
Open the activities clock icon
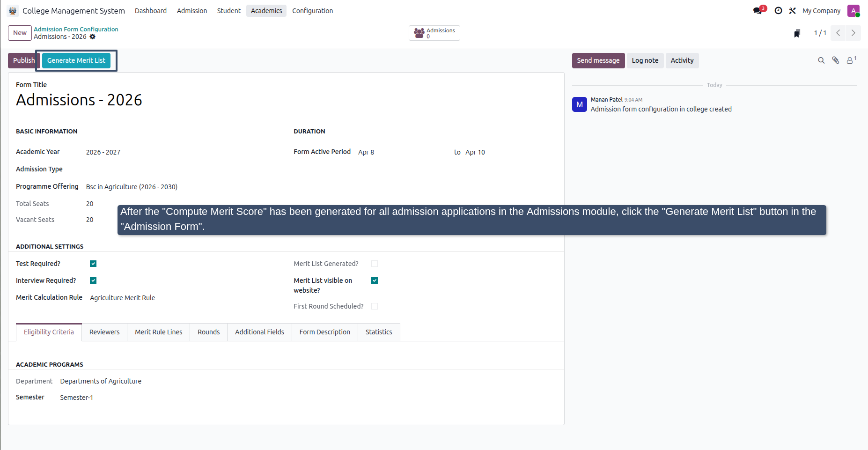pos(778,11)
